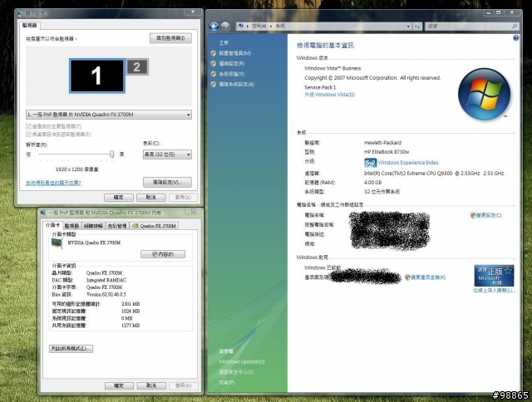Switch to the 疑難排解 tab
Image resolution: width=532 pixels, height=402 pixels.
point(93,226)
